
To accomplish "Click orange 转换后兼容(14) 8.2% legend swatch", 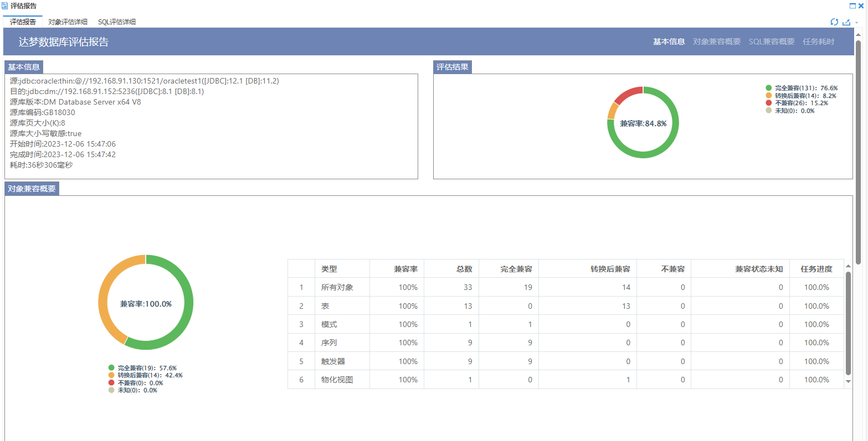I will (768, 96).
